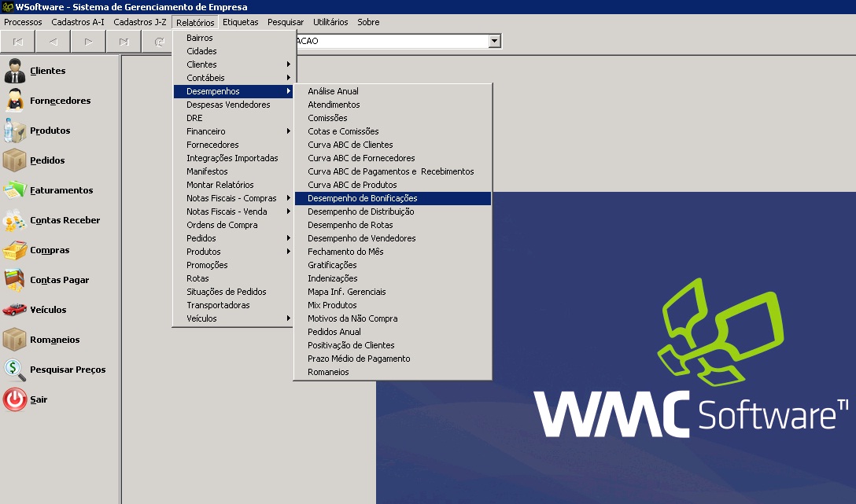
Task: Open the Veículos car icon
Action: click(x=15, y=310)
